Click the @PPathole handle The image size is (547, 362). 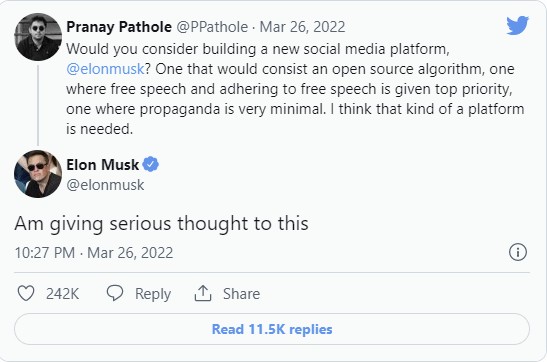(x=212, y=27)
